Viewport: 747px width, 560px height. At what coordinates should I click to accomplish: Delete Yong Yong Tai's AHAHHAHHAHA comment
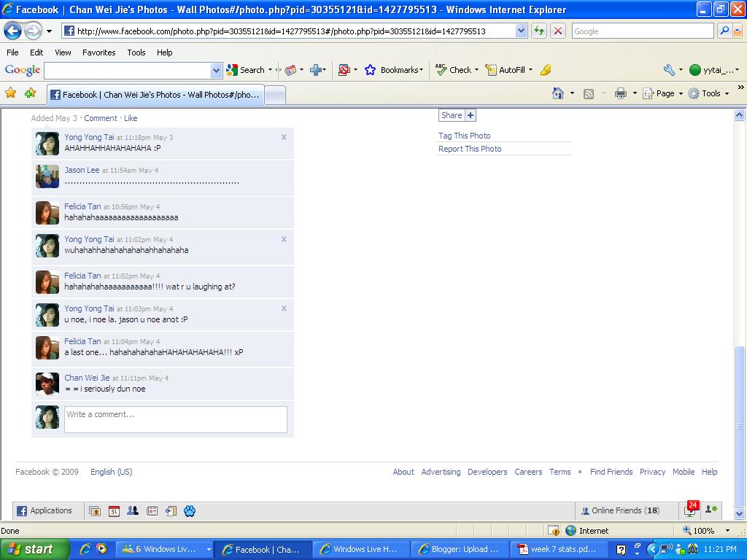(284, 137)
